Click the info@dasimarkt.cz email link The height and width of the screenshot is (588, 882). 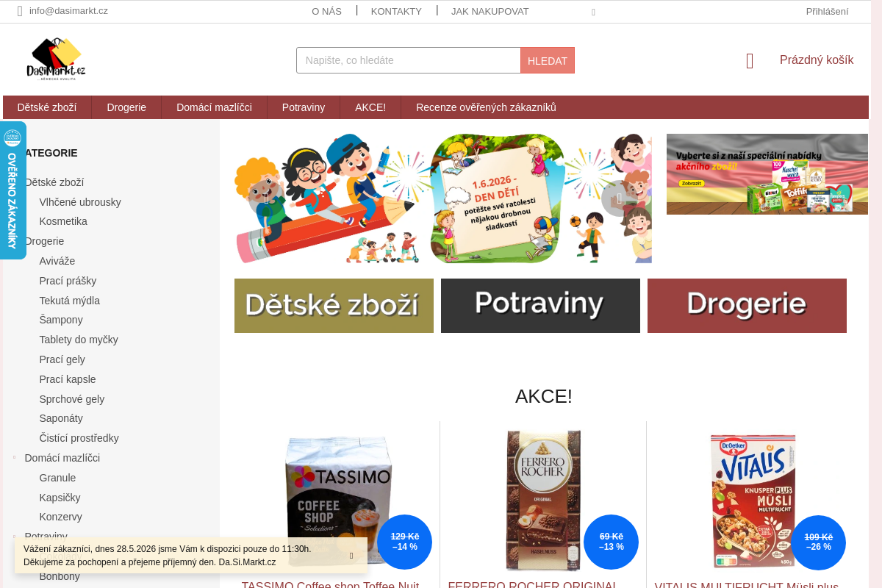point(68,11)
